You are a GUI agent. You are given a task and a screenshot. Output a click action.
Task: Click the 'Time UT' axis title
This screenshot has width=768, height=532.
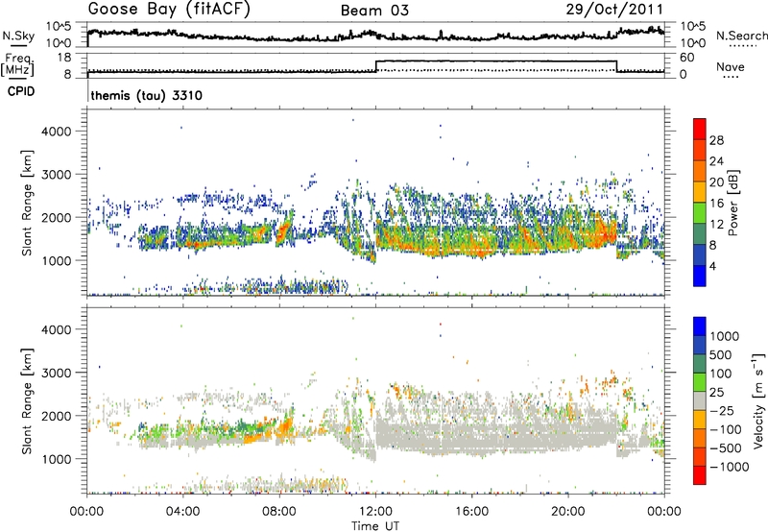coord(375,526)
